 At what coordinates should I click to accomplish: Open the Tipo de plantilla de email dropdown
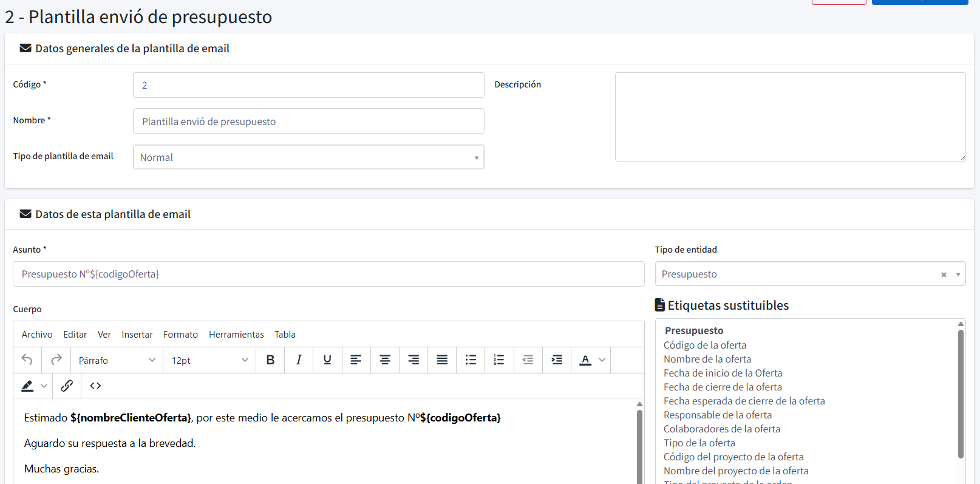click(308, 157)
